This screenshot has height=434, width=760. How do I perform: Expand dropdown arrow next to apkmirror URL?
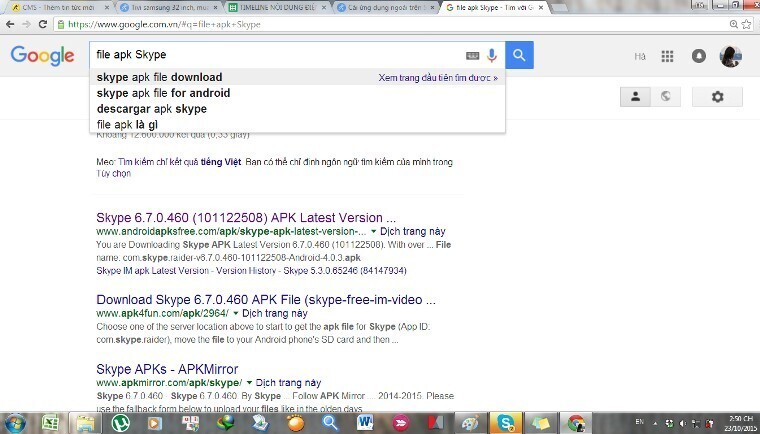click(x=249, y=383)
